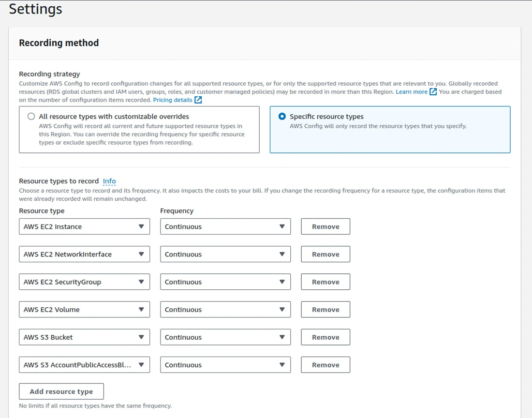The width and height of the screenshot is (532, 418).
Task: Click the Learn more external link icon
Action: [x=433, y=91]
